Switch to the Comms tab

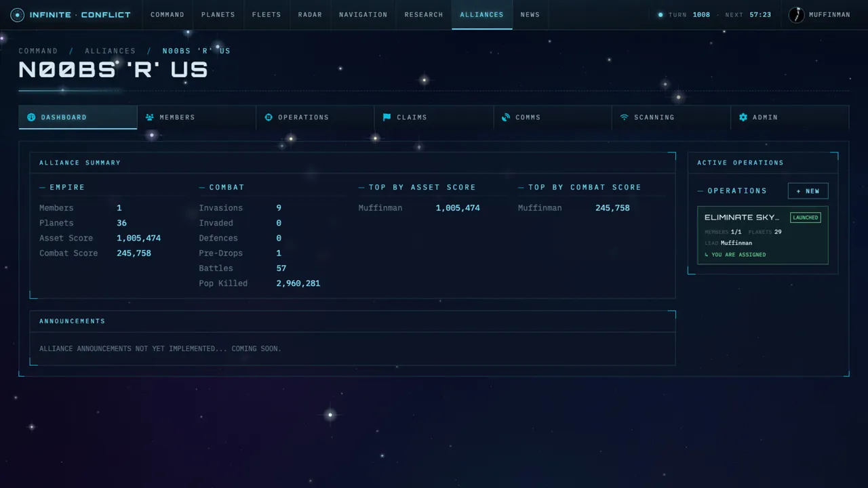(553, 117)
